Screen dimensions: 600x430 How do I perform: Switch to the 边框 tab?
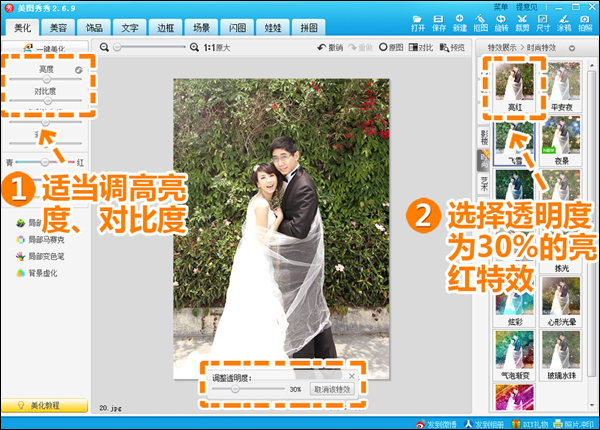coord(165,28)
